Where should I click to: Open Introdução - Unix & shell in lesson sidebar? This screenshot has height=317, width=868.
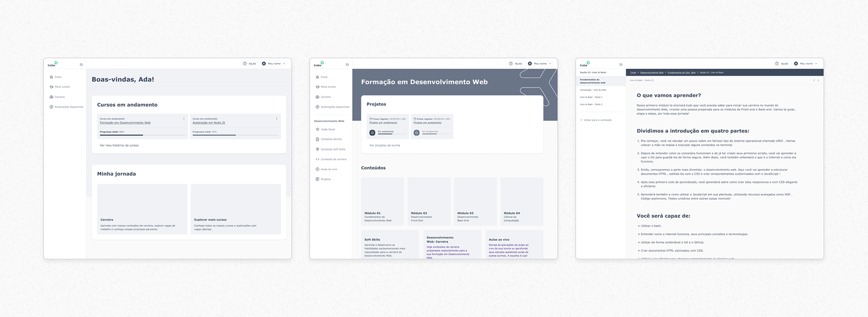(593, 90)
